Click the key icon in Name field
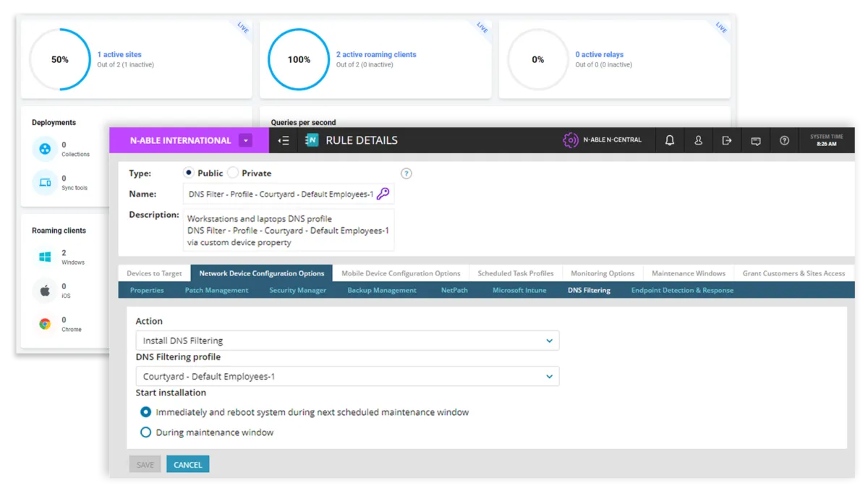Screen dimensions: 868x488 [x=383, y=194]
